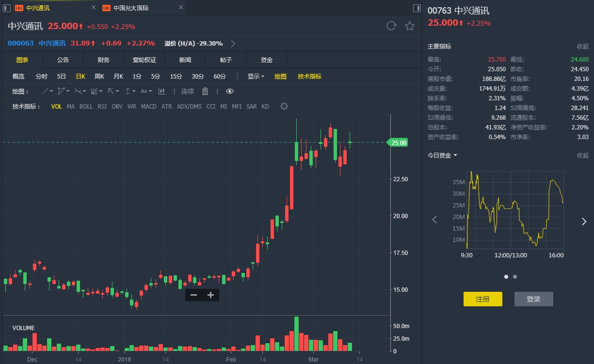
Task: Close the 中国光大国际 tab
Action: click(180, 8)
